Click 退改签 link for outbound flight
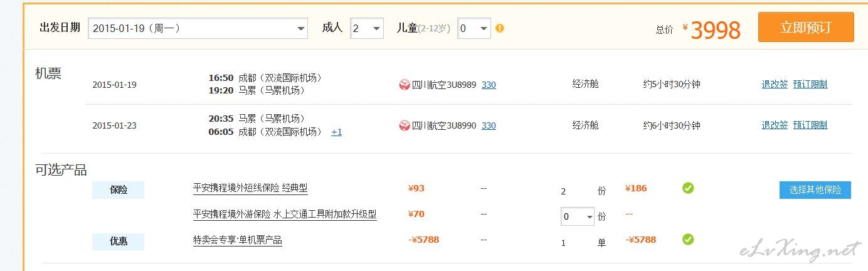This screenshot has height=271, width=868. pos(775,84)
